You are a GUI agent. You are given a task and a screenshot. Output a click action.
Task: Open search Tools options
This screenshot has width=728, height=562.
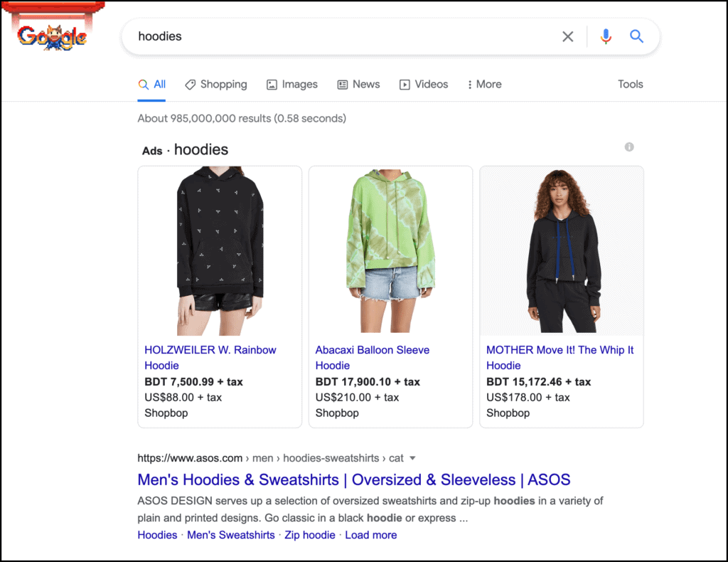click(x=630, y=84)
